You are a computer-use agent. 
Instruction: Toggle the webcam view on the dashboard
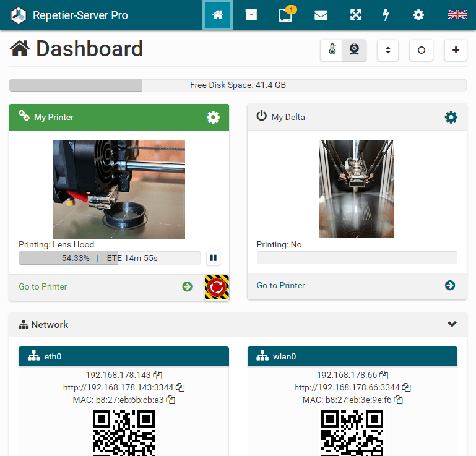355,50
